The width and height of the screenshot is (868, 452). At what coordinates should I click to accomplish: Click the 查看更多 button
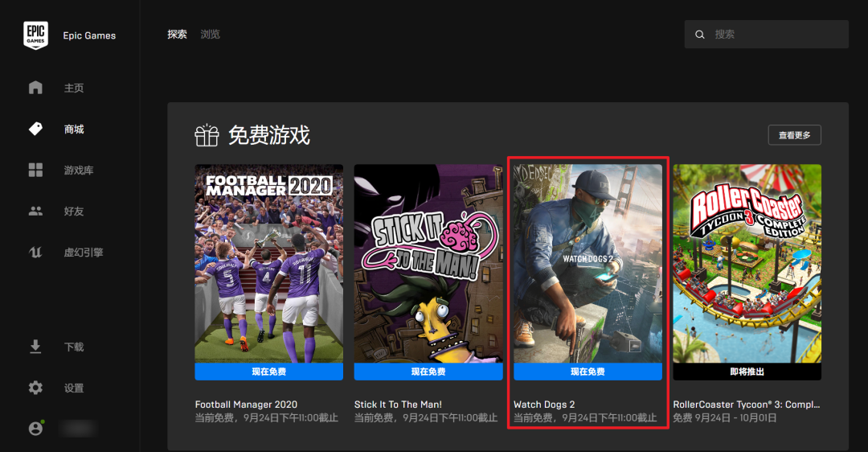click(x=794, y=135)
